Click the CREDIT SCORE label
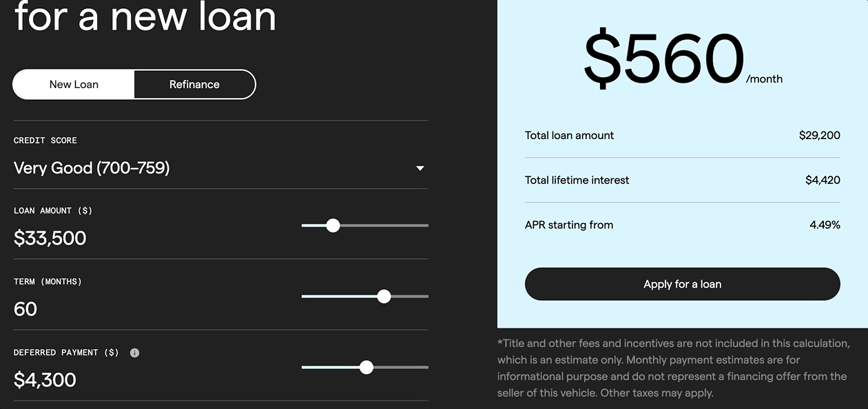 click(x=45, y=140)
